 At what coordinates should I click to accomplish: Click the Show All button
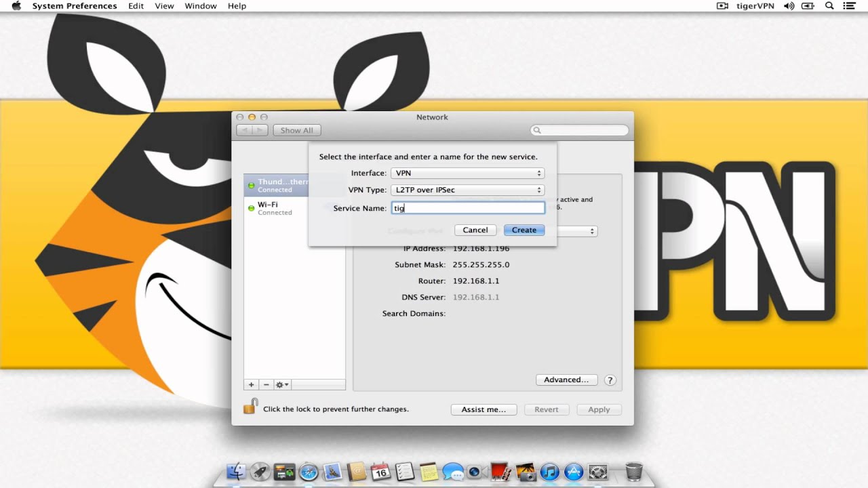pos(297,130)
